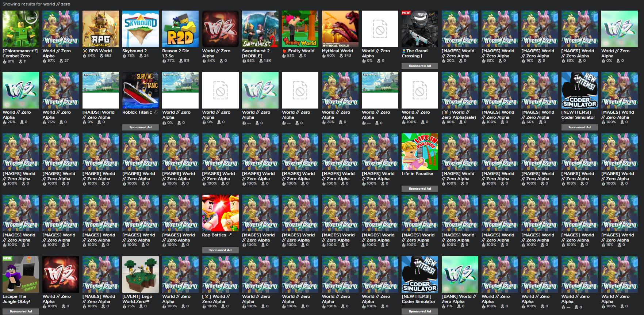644x315 pixels.
Task: Click the 'Sponsored Ad' label under Life in Paradise
Action: 420,189
